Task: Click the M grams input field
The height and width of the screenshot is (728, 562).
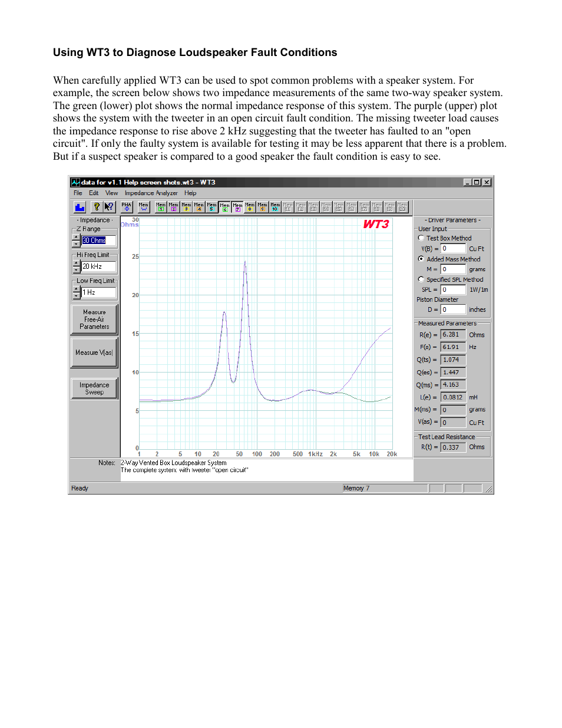Action: click(x=453, y=269)
